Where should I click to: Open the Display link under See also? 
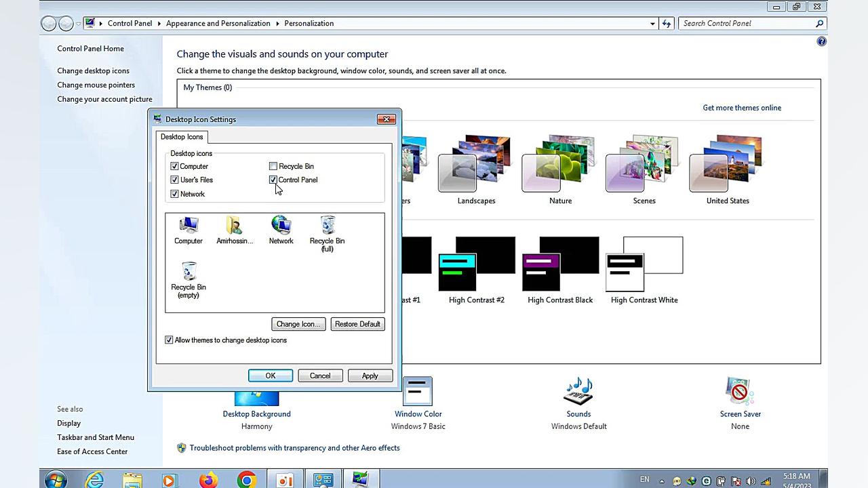(x=68, y=423)
